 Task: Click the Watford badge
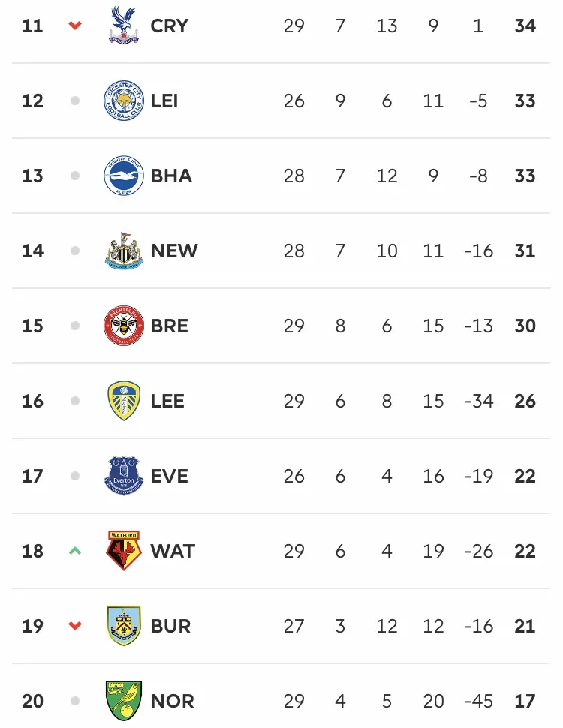pos(124,551)
